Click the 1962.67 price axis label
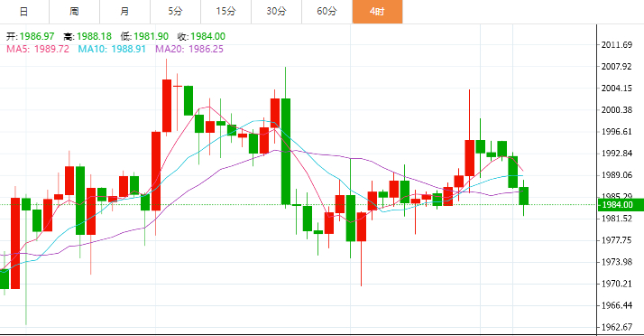 click(616, 327)
